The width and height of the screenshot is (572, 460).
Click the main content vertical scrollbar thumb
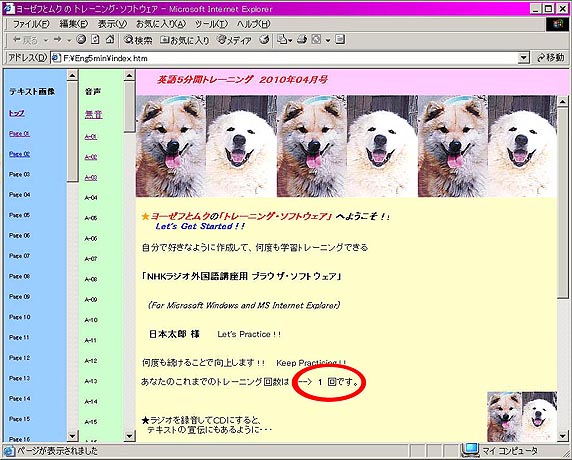pos(562,202)
